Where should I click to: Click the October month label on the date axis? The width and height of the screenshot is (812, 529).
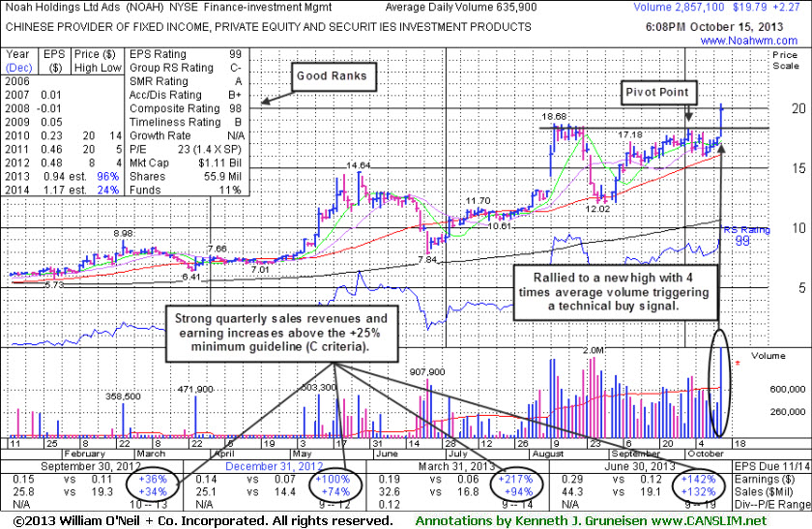coord(706,454)
